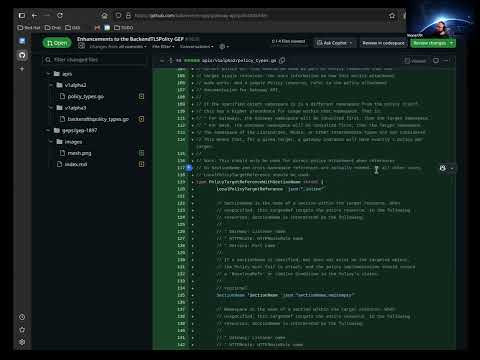This screenshot has width=480, height=360.
Task: Reload the page with the refresh icon
Action: [x=60, y=15]
